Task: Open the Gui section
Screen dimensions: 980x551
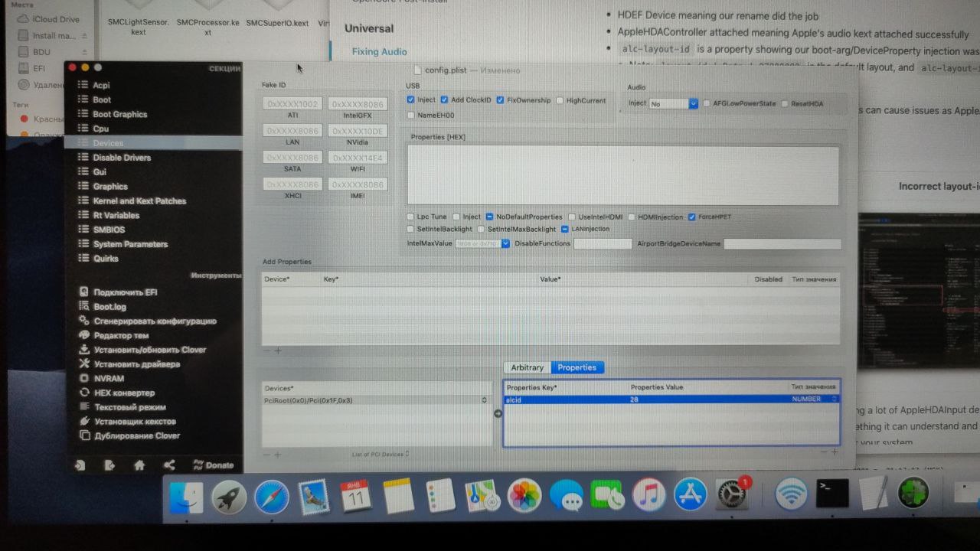Action: [100, 172]
